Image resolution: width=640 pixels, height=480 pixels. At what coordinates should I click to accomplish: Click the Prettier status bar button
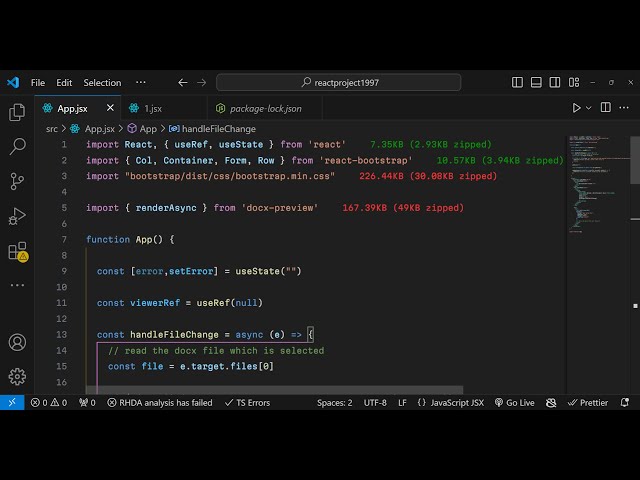(x=587, y=403)
